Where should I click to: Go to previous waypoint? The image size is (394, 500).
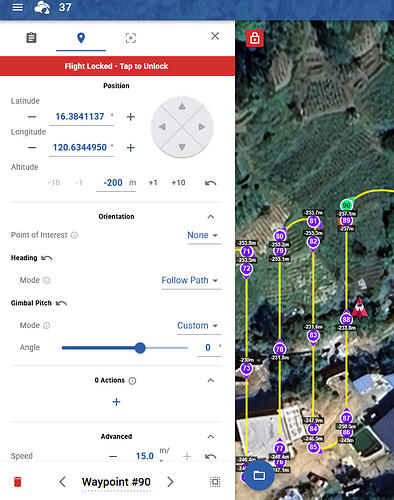coord(62,482)
